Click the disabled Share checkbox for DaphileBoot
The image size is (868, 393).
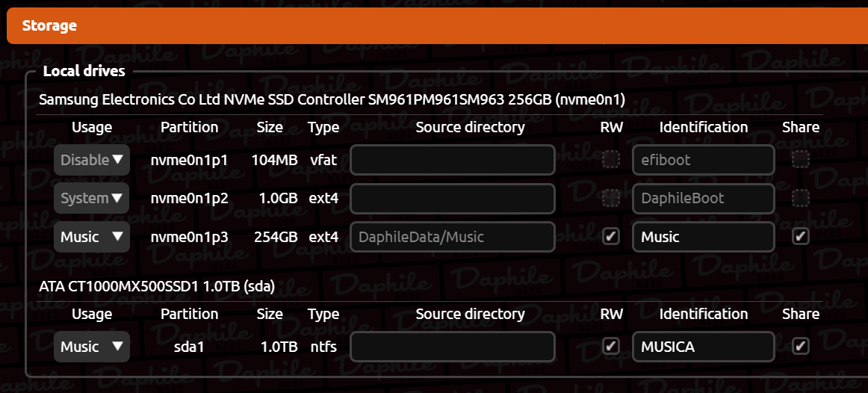801,197
